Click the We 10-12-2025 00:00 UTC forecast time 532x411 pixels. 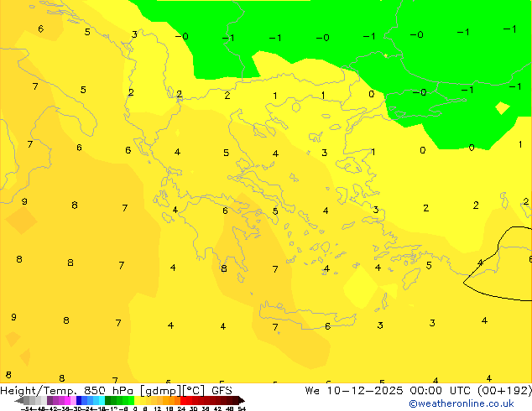388,391
